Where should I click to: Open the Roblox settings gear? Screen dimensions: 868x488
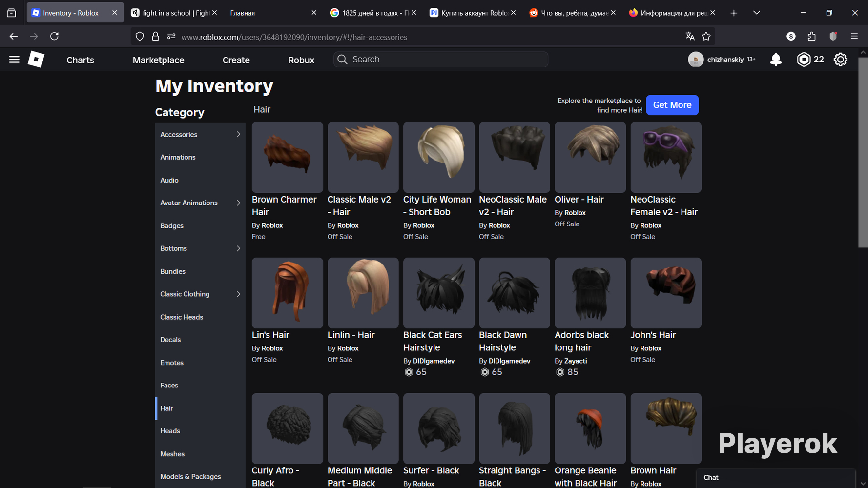pos(840,60)
